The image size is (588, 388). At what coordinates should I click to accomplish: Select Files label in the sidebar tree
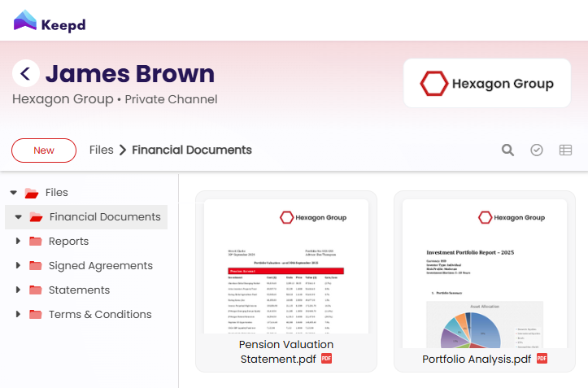[57, 193]
